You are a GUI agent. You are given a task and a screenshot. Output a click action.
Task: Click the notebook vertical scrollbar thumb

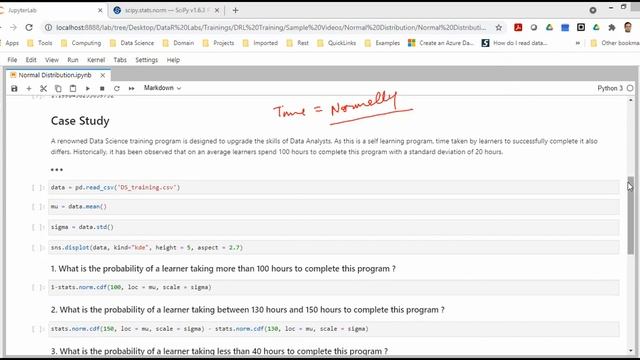(631, 216)
